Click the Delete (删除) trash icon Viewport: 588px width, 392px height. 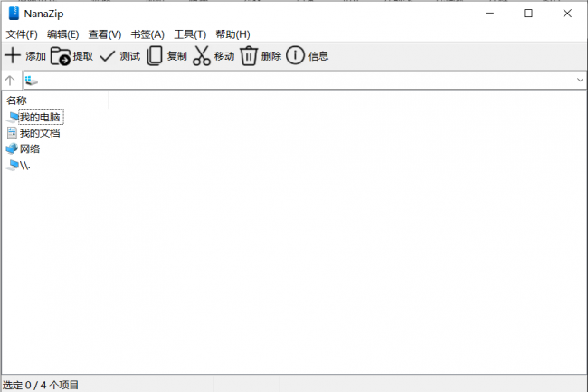[x=248, y=56]
